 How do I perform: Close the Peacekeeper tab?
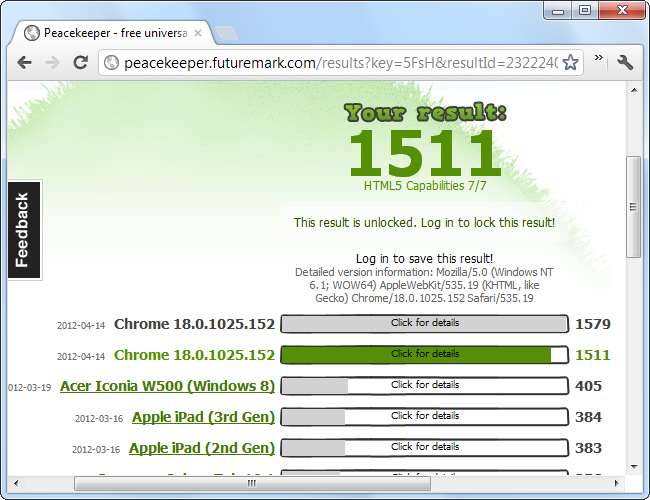198,33
